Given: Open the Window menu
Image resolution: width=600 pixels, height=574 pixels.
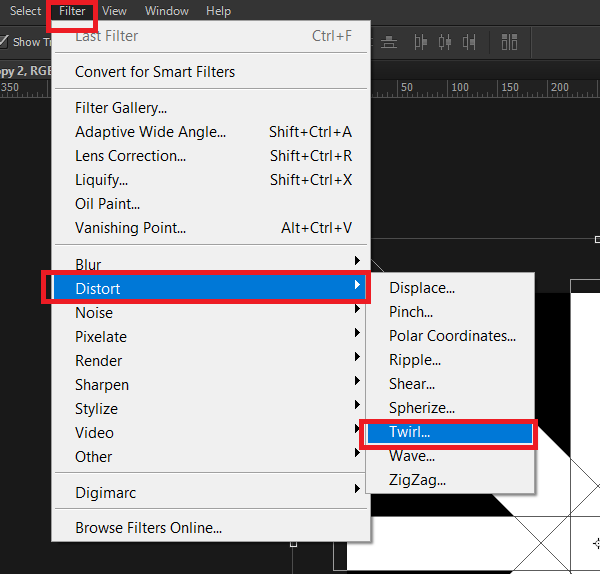Looking at the screenshot, I should 166,11.
